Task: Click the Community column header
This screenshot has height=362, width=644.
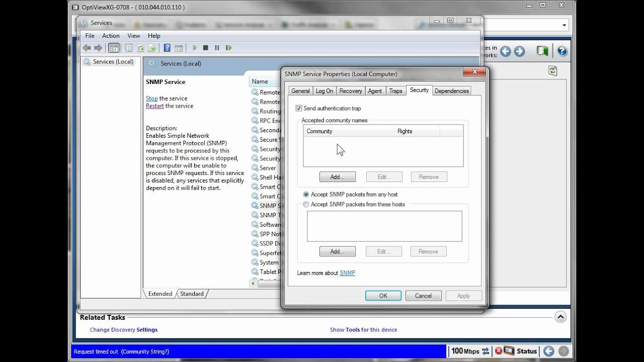Action: click(349, 131)
